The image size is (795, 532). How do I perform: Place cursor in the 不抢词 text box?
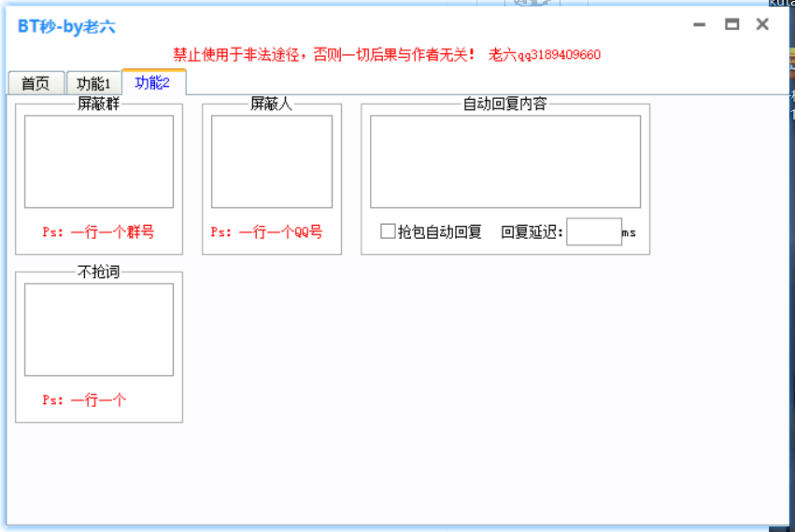[98, 329]
